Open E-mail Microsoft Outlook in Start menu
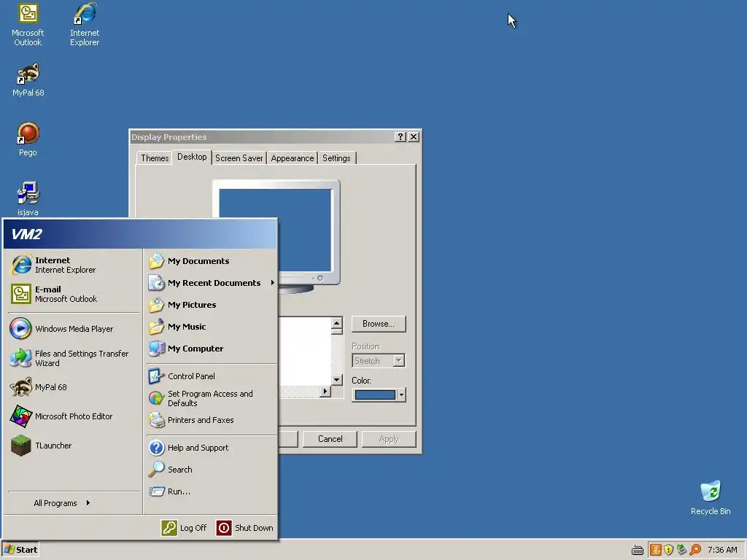 [74, 295]
